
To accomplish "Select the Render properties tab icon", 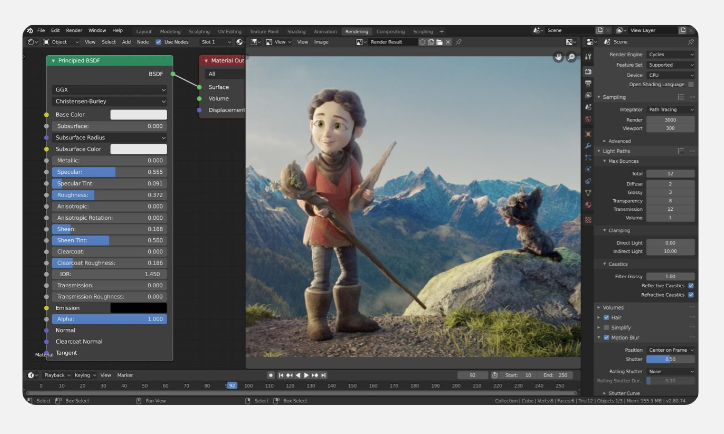I will tap(588, 72).
